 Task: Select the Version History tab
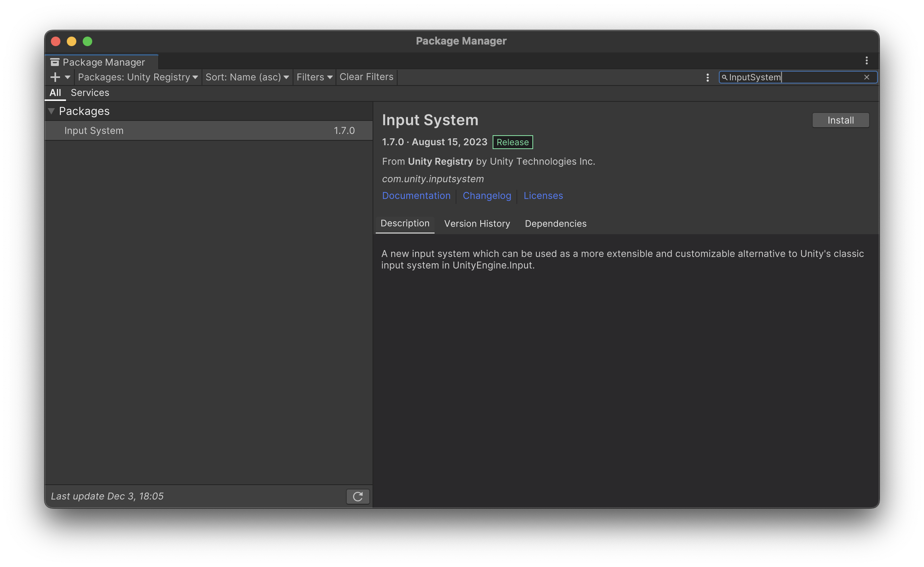click(x=477, y=223)
